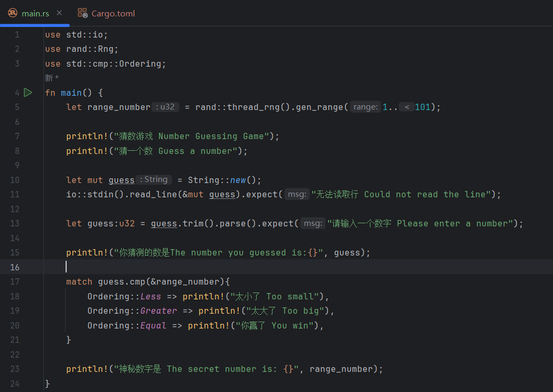
Task: Click the u32 type inlay hint
Action: [166, 107]
